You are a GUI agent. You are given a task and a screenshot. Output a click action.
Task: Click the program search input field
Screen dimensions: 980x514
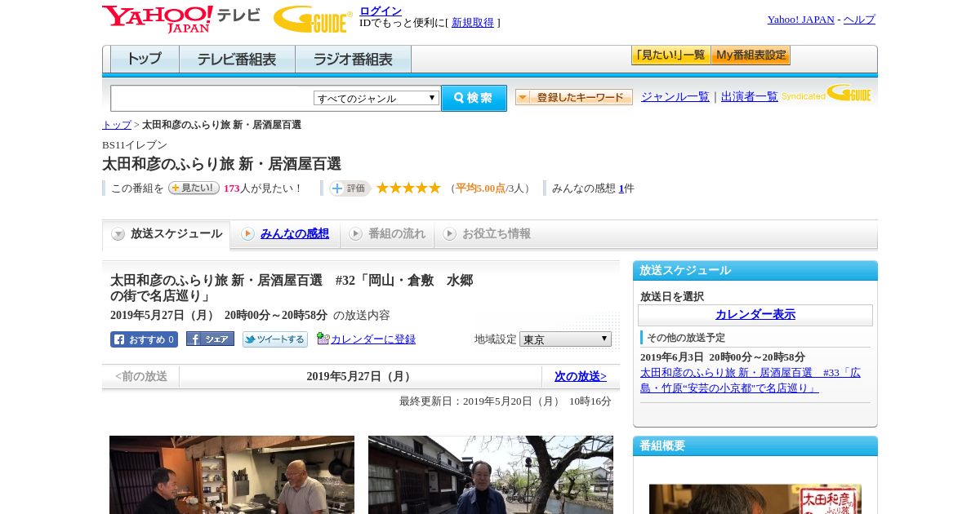[212, 98]
